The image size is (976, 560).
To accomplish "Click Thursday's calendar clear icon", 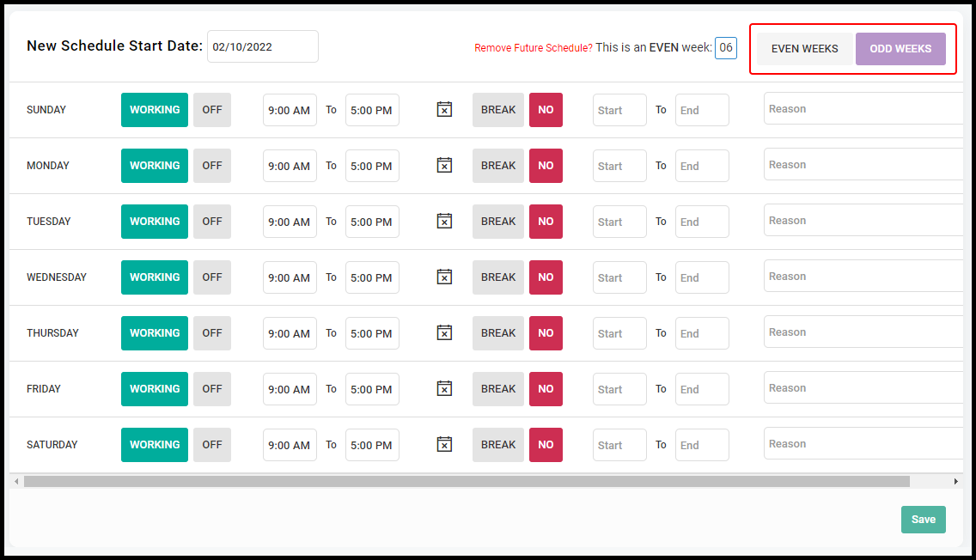I will pos(444,333).
